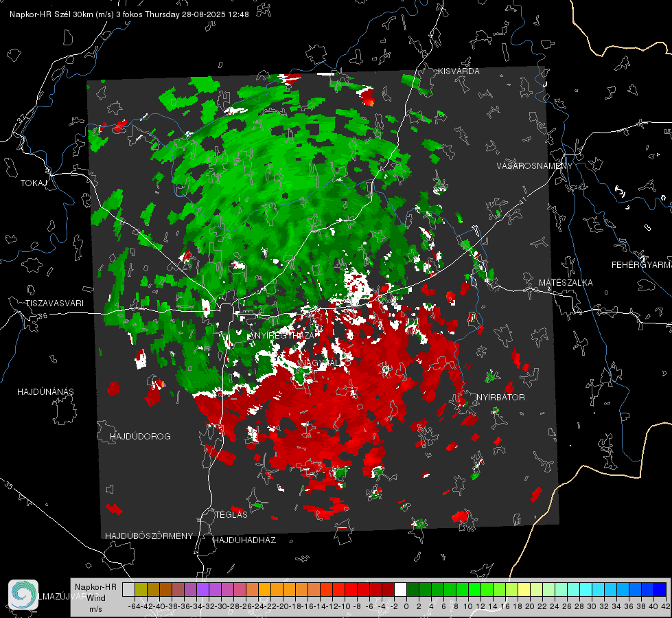Screen dimensions: 672x618
Task: Click the HAJDÚDOROG town label
Action: (x=140, y=436)
